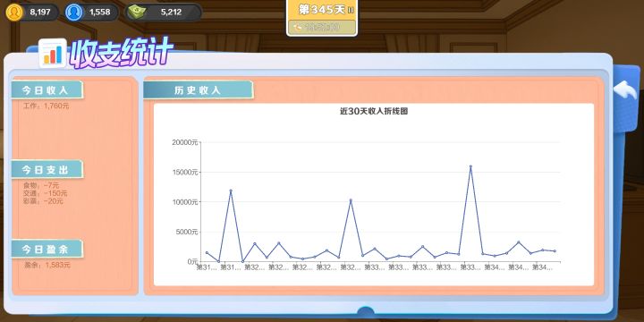Click the 1,558 counter

click(100, 13)
